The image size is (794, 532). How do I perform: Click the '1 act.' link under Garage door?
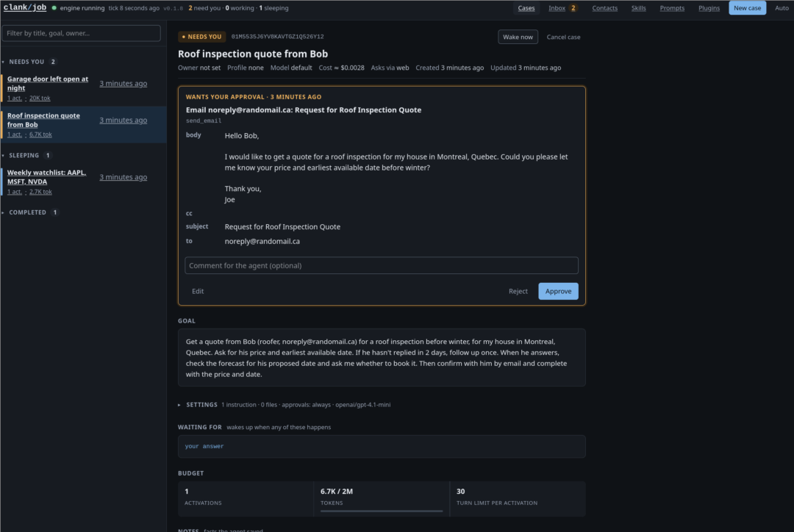coord(14,98)
